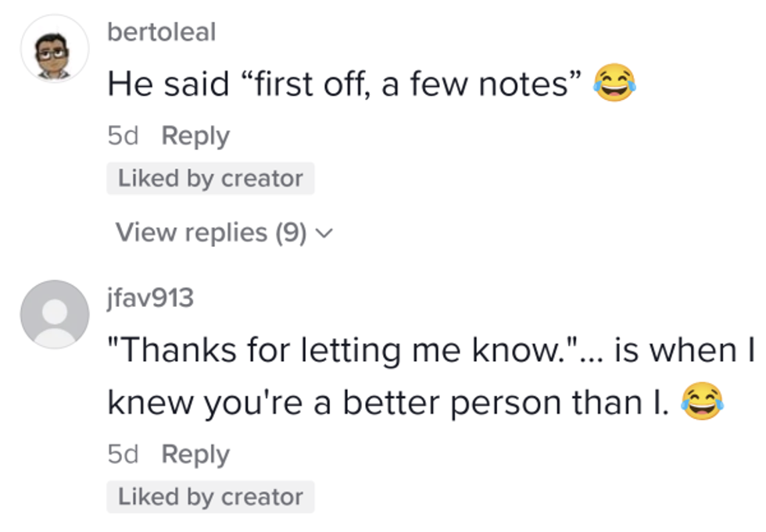
Task: Click bertoleal's cartoon avatar picture
Action: click(54, 48)
